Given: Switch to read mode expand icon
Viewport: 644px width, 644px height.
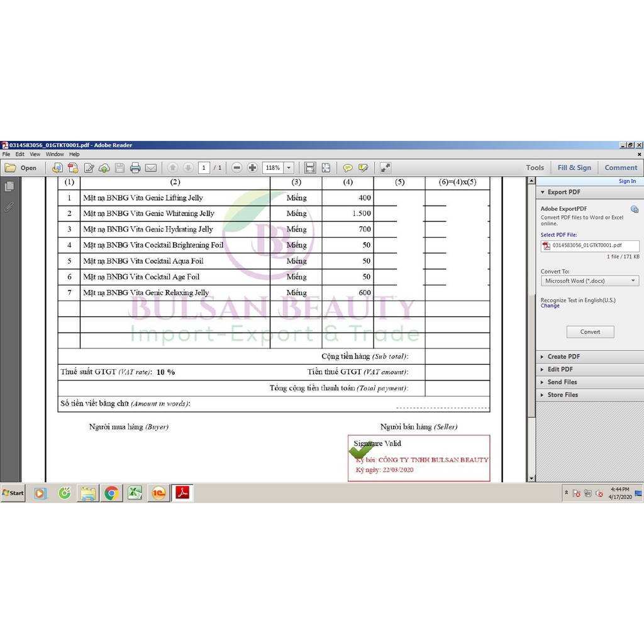Looking at the screenshot, I should coord(386,167).
